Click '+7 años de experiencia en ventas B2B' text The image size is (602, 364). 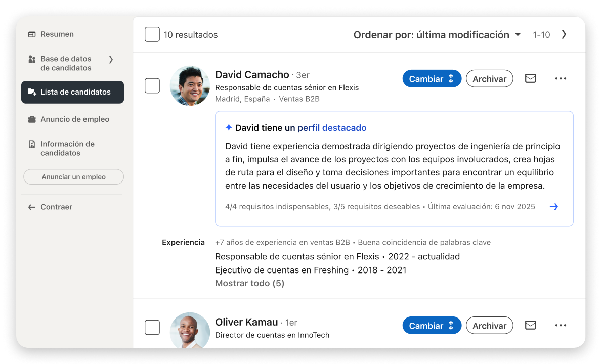pos(282,242)
